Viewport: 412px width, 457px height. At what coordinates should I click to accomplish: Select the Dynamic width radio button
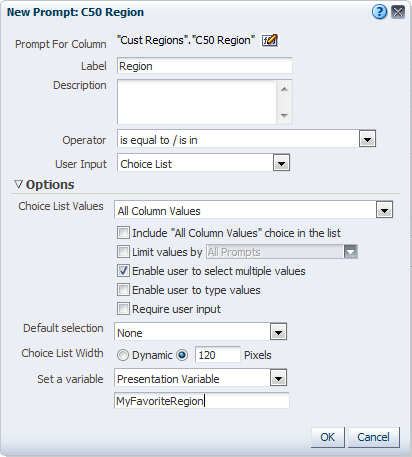click(123, 355)
